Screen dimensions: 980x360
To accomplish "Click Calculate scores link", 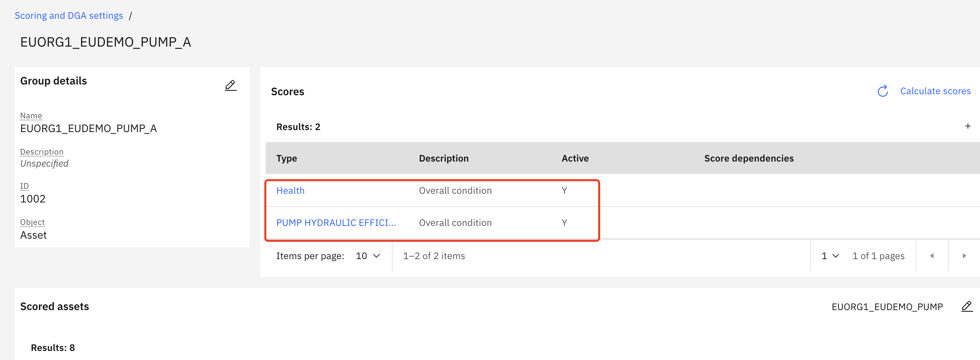I will tap(935, 91).
